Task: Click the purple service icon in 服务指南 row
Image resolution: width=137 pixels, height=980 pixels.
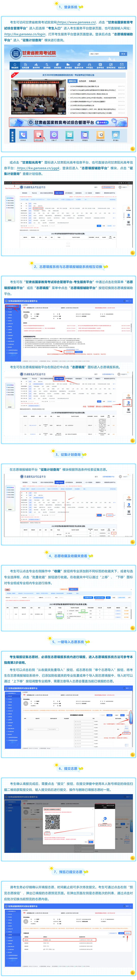Action: coord(54,135)
